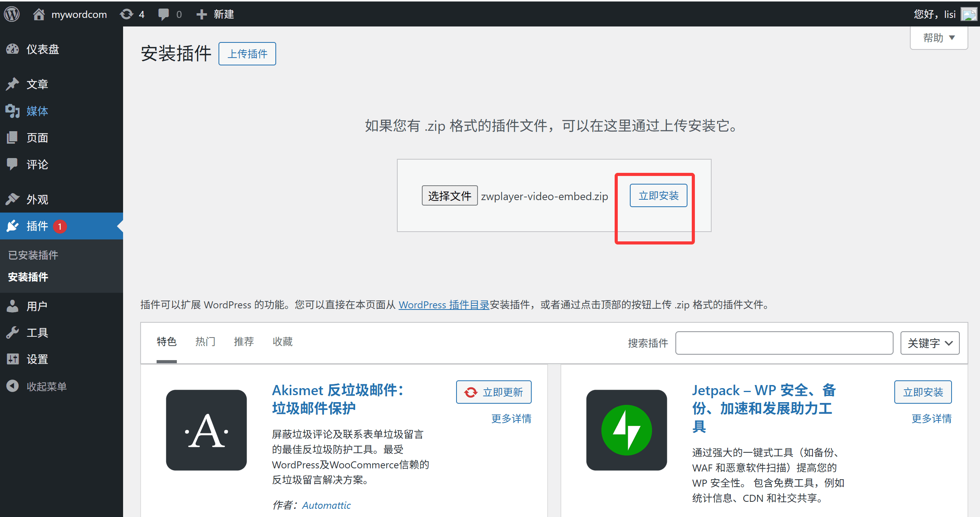This screenshot has width=980, height=517.
Task: Focus the 搜索插件 input field
Action: (x=784, y=343)
